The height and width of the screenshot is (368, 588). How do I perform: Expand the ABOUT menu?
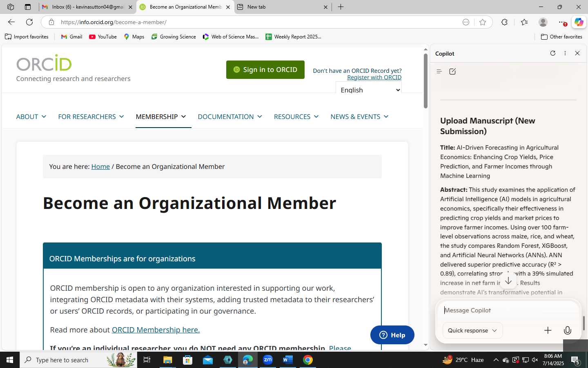coord(31,117)
